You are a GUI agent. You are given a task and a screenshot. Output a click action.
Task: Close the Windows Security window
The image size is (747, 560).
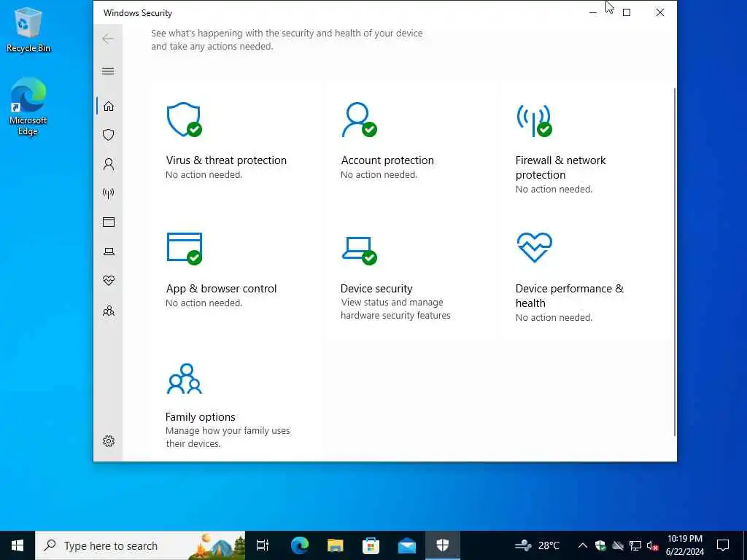(659, 13)
